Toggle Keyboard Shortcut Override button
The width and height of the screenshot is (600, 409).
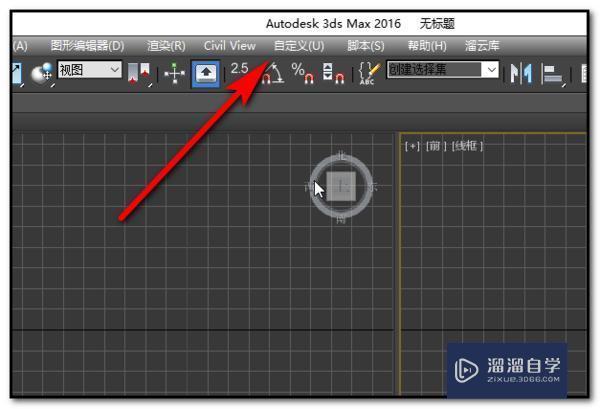(206, 73)
